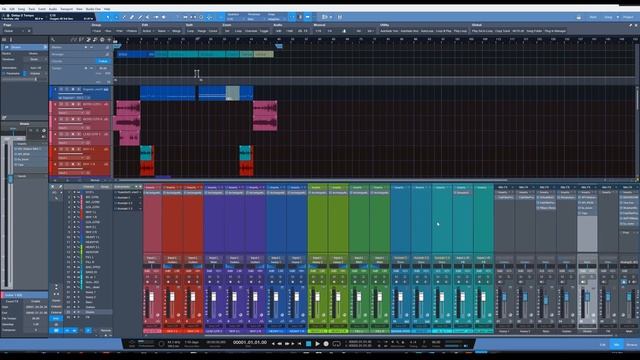
Task: Click the fader of the first purple mixer channel
Action: pyautogui.click(x=214, y=297)
